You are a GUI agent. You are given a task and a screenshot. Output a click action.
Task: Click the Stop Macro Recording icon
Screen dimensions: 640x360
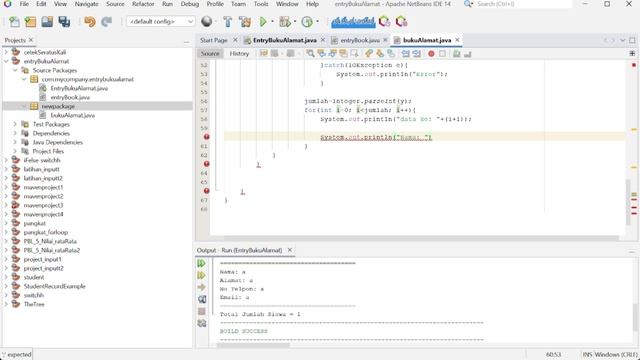pyautogui.click(x=442, y=53)
